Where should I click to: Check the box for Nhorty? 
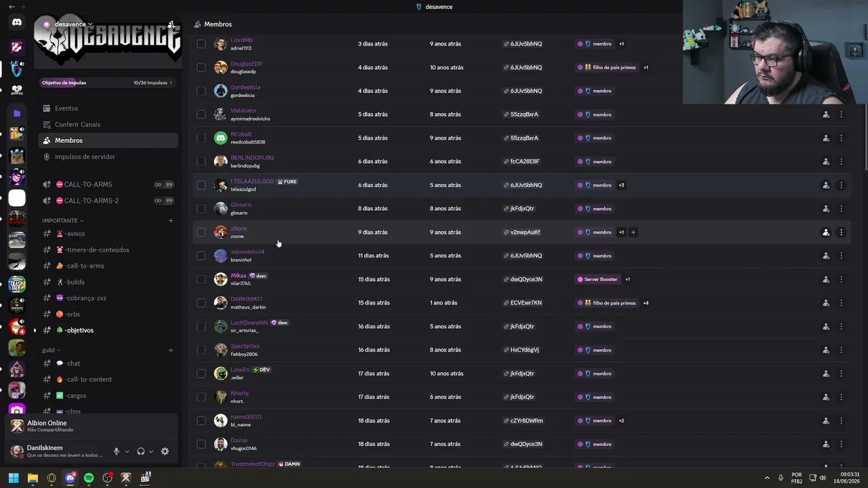point(201,397)
